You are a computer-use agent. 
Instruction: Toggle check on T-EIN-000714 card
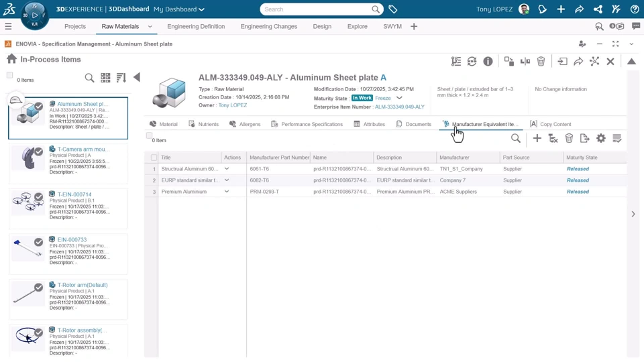tap(39, 197)
